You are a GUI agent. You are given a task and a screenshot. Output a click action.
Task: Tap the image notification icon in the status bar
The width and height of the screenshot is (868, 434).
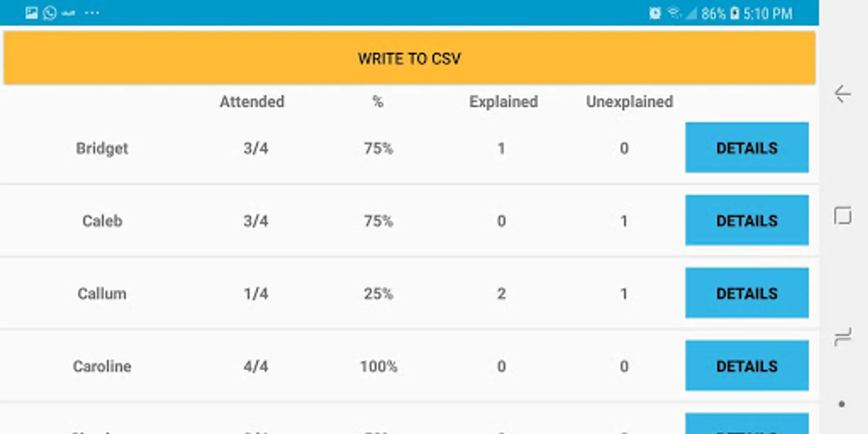point(31,13)
